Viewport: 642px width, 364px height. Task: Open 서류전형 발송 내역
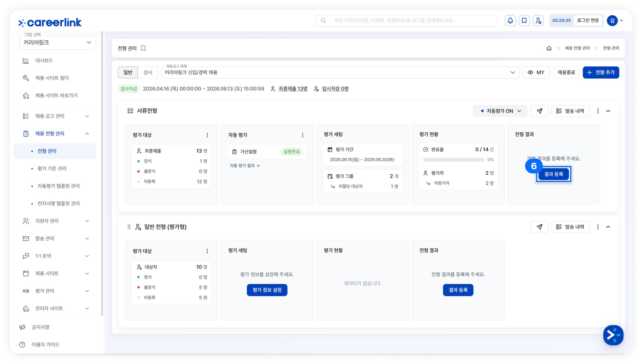click(x=571, y=111)
